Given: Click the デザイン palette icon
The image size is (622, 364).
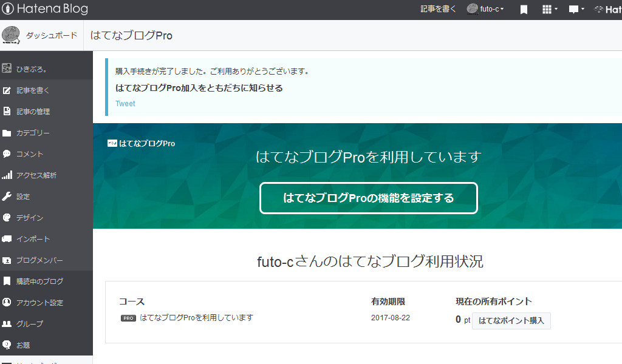Looking at the screenshot, I should pos(7,217).
